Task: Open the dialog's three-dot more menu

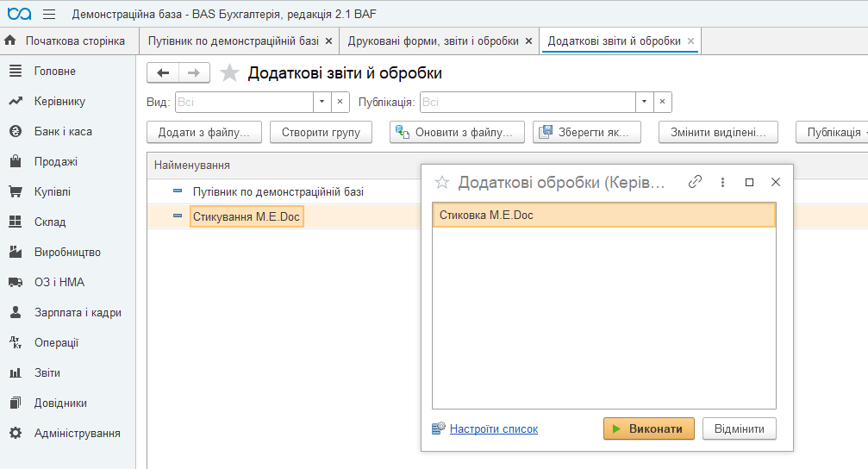Action: point(722,182)
